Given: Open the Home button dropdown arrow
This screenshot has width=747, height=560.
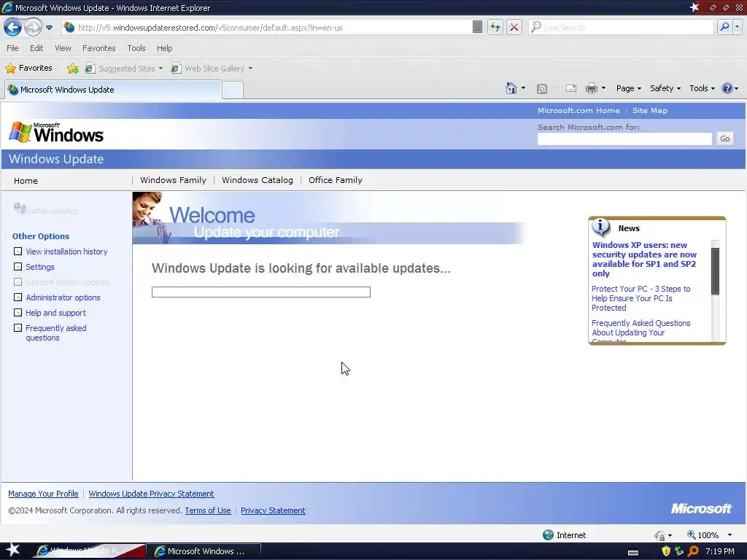Looking at the screenshot, I should (x=523, y=88).
